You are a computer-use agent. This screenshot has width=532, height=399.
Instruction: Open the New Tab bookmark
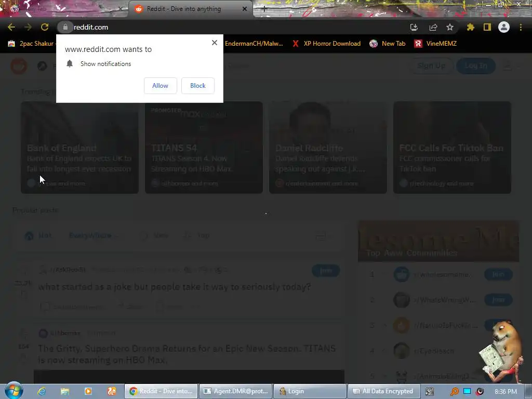pos(388,44)
